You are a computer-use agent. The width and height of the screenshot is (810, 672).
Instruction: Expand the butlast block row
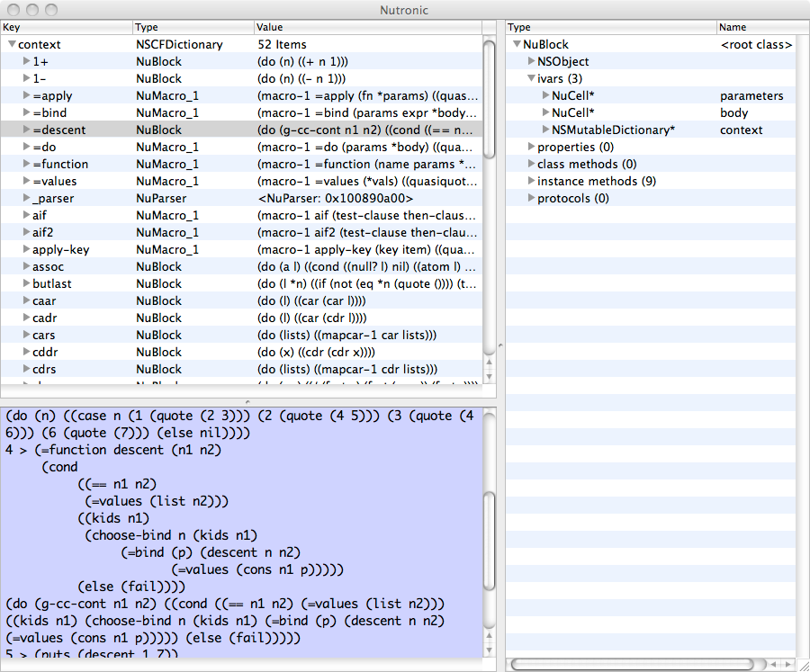click(26, 283)
